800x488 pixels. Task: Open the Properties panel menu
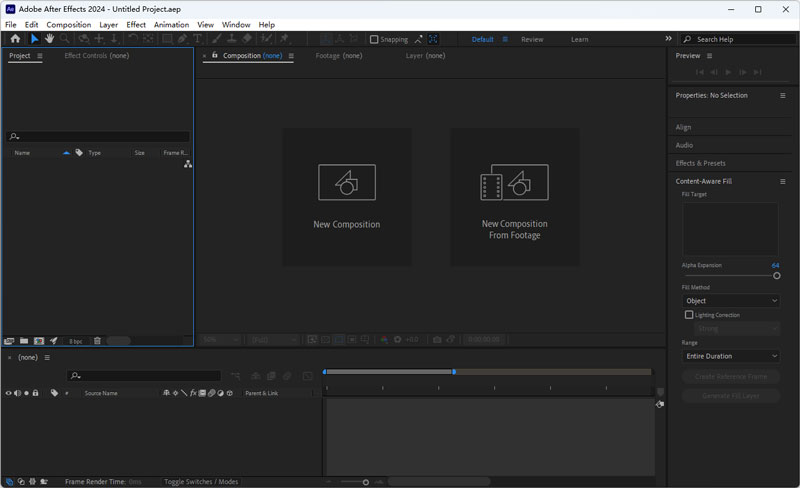[x=783, y=95]
